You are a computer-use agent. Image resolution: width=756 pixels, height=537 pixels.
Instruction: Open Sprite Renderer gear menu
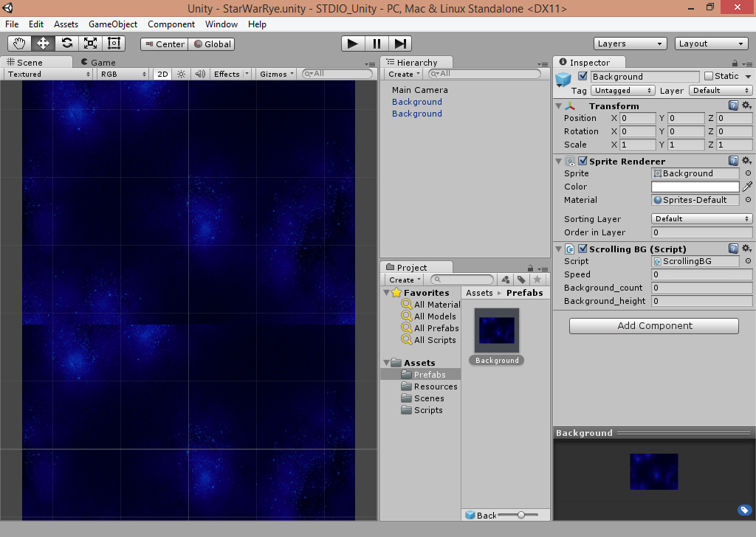(x=746, y=161)
